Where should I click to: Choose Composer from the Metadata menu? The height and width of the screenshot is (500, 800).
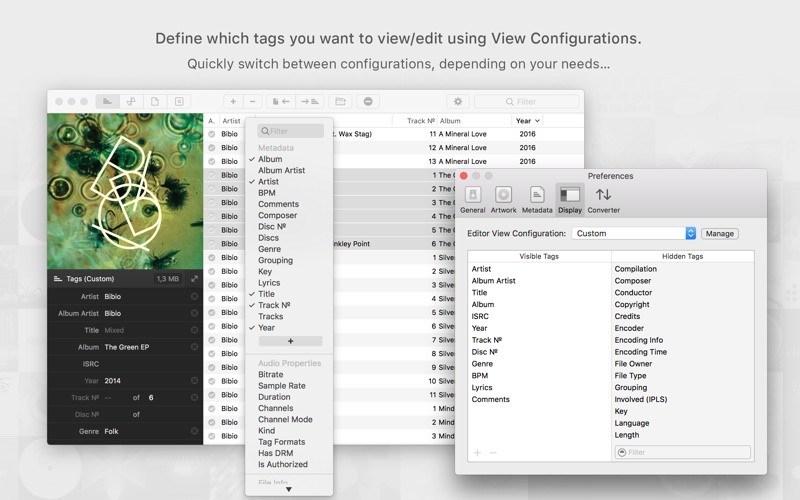tap(277, 215)
